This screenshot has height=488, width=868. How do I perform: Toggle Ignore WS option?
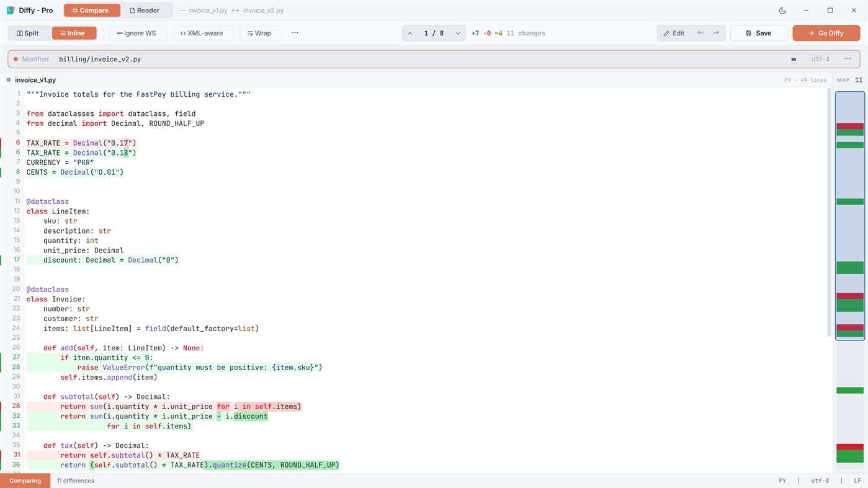click(138, 33)
